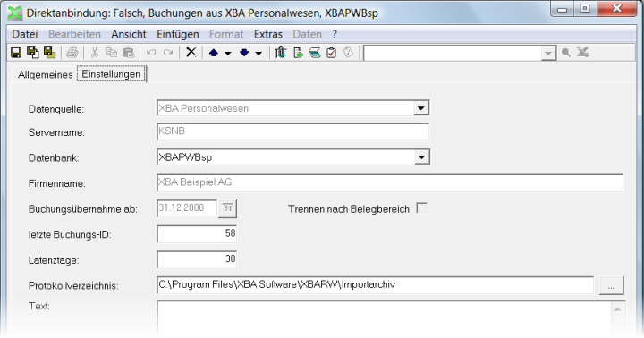
Task: Click the Text box scrollbar up arrow
Action: coord(617,309)
